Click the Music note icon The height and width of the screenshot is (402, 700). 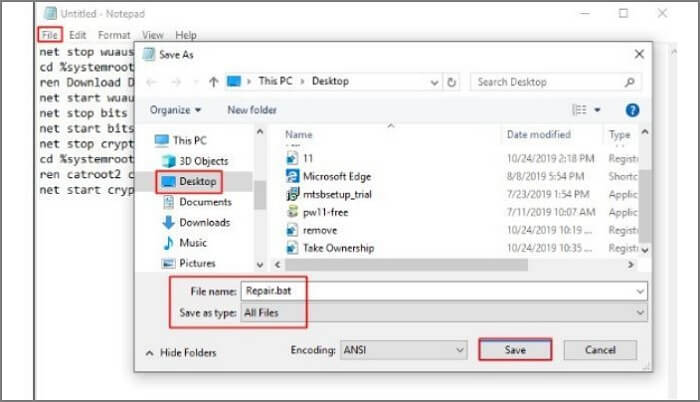coord(168,243)
